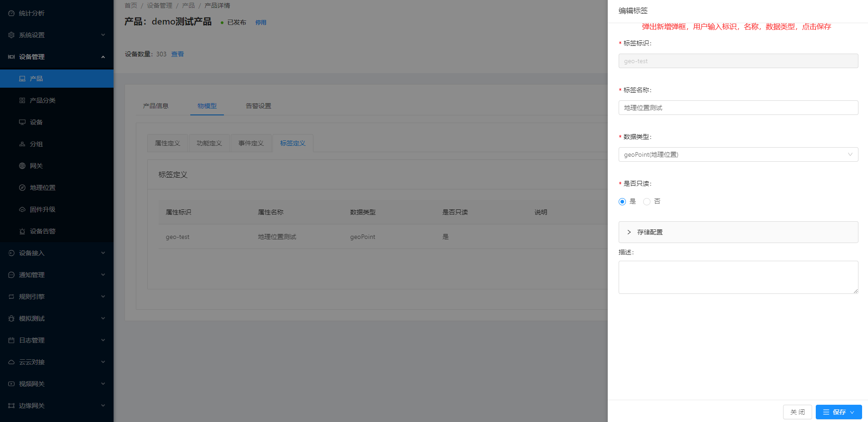Viewport: 868px width, 422px height.
Task: Expand the 存储配置 storage configuration section
Action: 649,232
